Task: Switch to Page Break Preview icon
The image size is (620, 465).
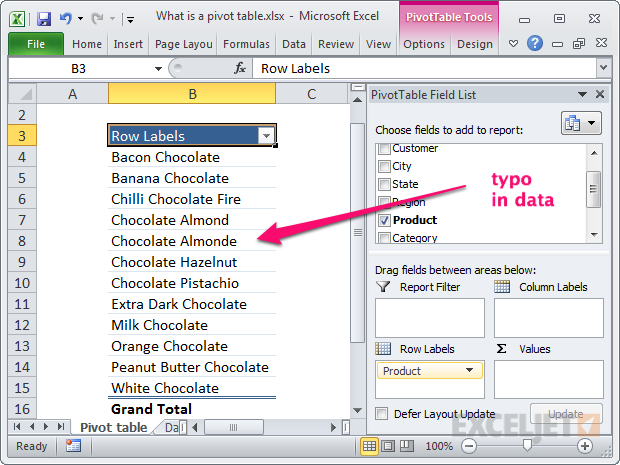Action: 406,446
